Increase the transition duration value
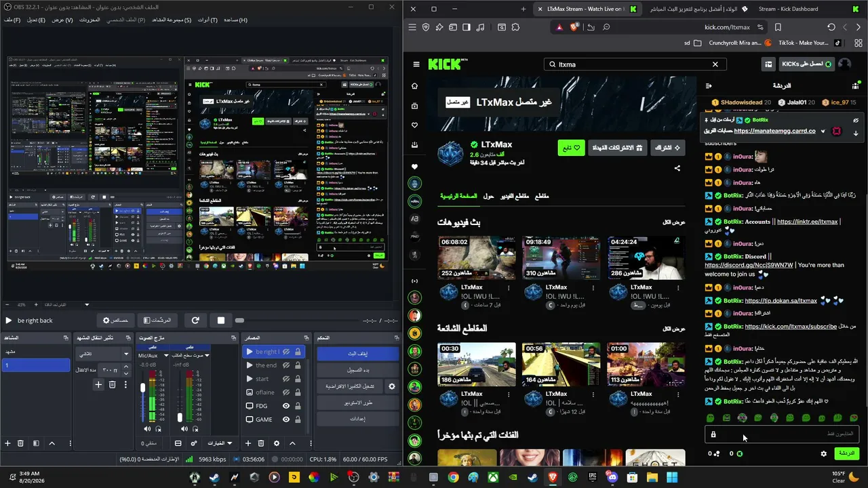The height and width of the screenshot is (488, 868). (125, 368)
